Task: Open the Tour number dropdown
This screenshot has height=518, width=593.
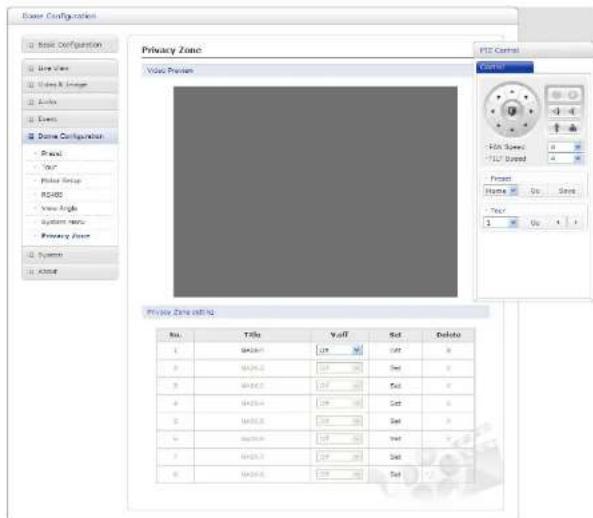Action: 500,222
